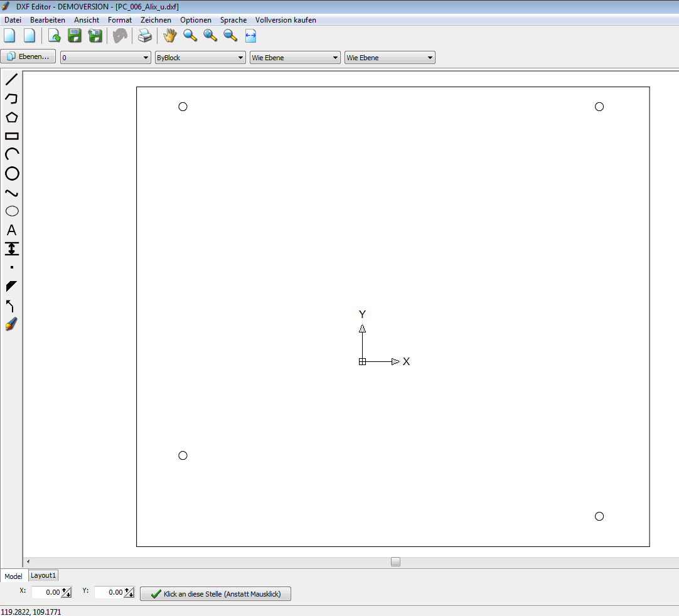Choose the Ellipse drawing tool
The image size is (679, 616).
point(12,211)
